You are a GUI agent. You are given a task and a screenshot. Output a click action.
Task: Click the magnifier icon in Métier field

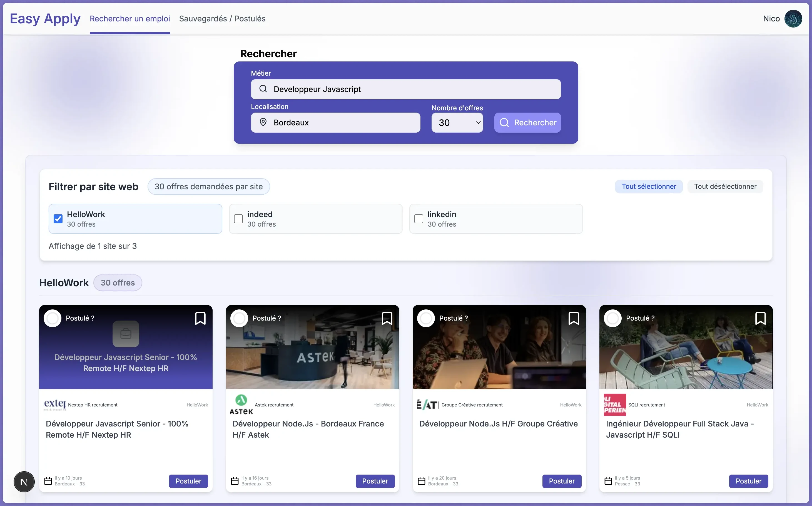[263, 89]
